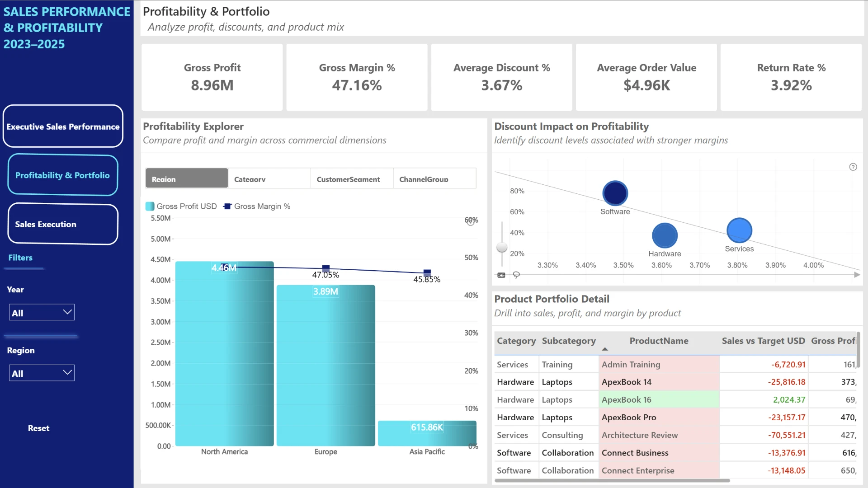This screenshot has height=488, width=868.
Task: Select the Connect Enterprise product cell
Action: point(659,470)
